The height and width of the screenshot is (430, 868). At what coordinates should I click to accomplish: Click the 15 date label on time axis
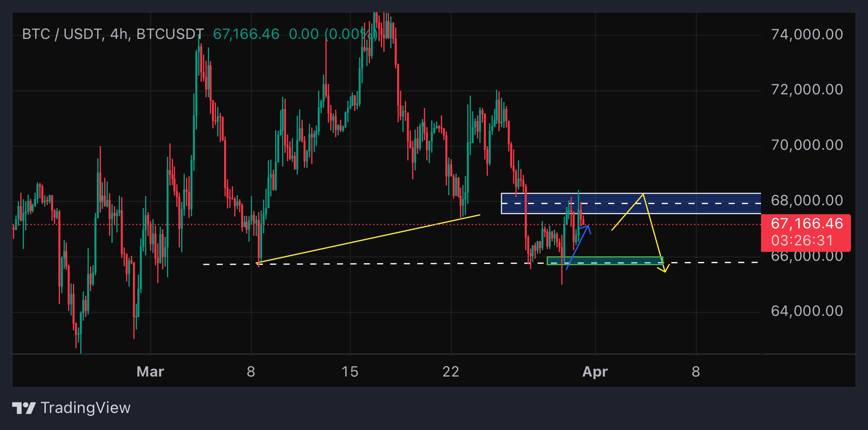(x=350, y=372)
